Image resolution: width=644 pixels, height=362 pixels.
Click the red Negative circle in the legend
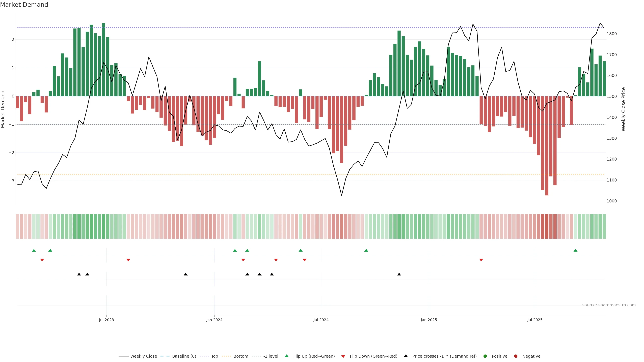tap(516, 356)
